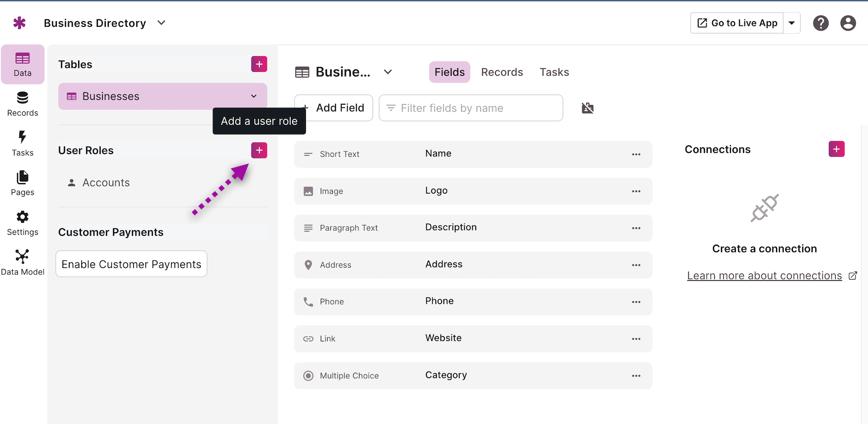Click the Filter fields by name input
868x424 pixels.
click(x=471, y=108)
